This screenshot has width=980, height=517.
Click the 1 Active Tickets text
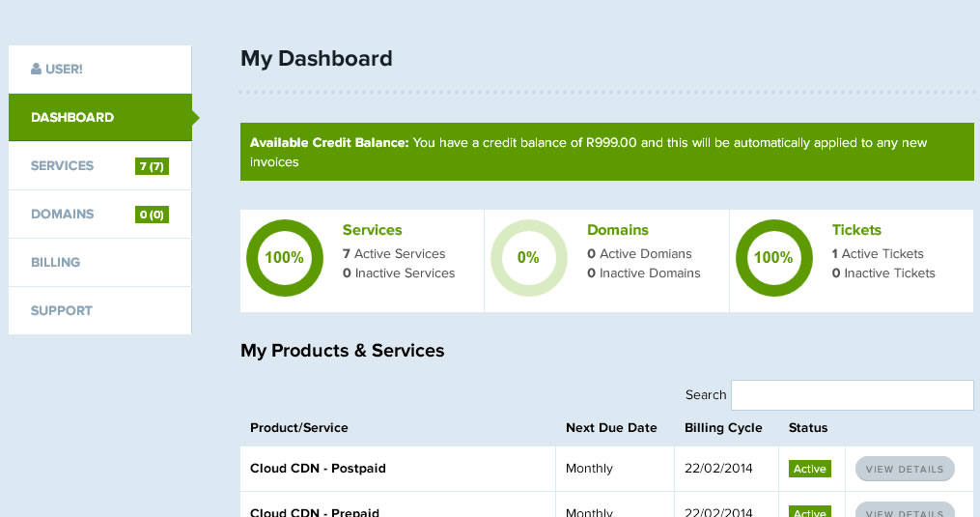pyautogui.click(x=878, y=253)
